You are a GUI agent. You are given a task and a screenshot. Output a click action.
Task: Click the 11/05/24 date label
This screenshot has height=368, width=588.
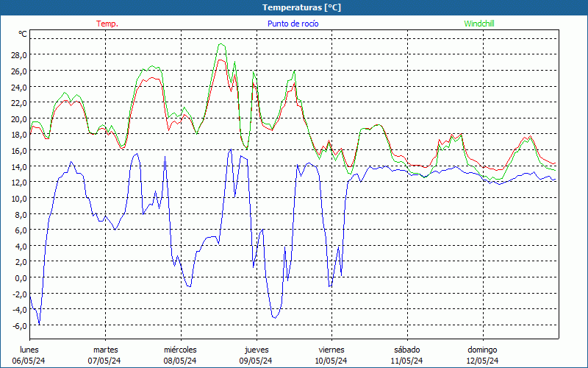(x=407, y=361)
